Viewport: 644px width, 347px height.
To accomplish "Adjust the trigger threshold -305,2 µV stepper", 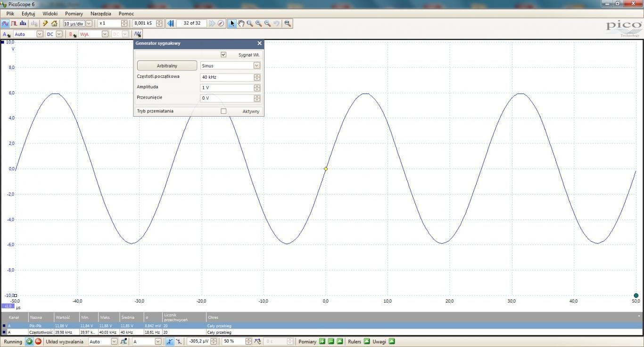I will pyautogui.click(x=215, y=341).
